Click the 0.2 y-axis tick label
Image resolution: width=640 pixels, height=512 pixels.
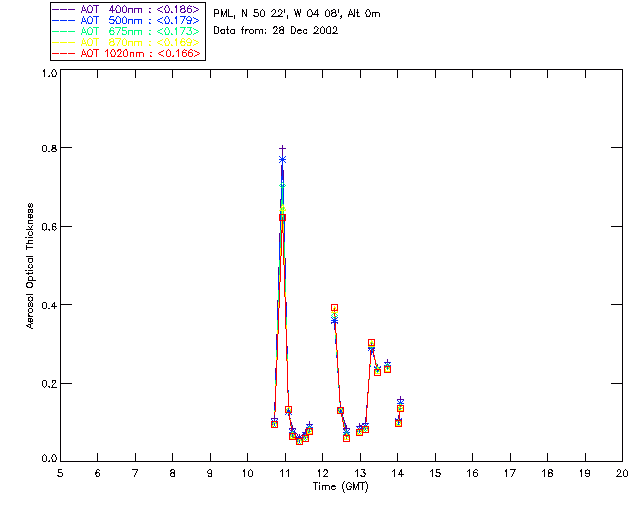[49, 384]
